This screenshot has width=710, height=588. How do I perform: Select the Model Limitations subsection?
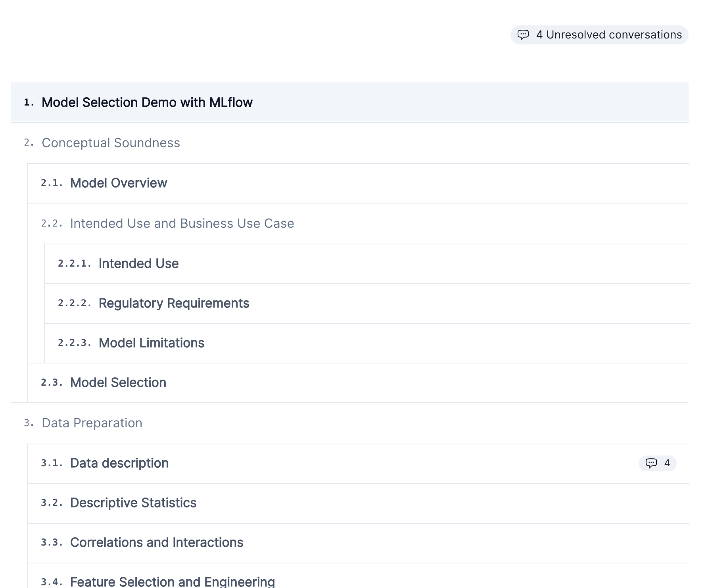(x=152, y=342)
